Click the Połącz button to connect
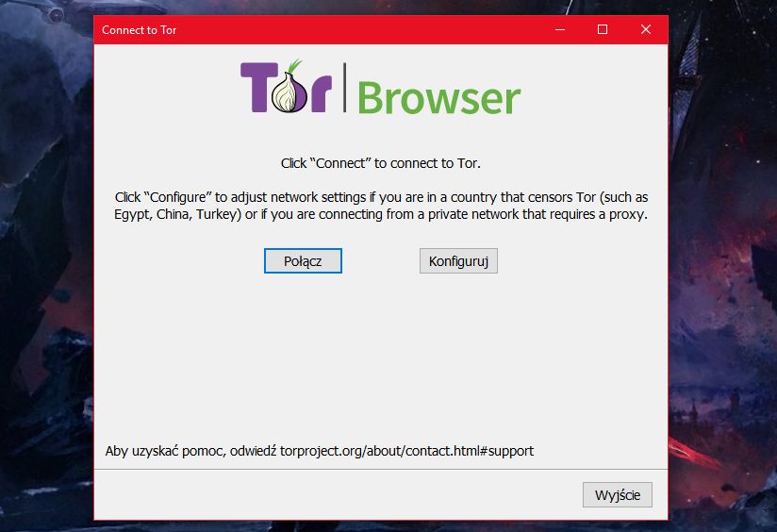The width and height of the screenshot is (777, 532). tap(303, 260)
